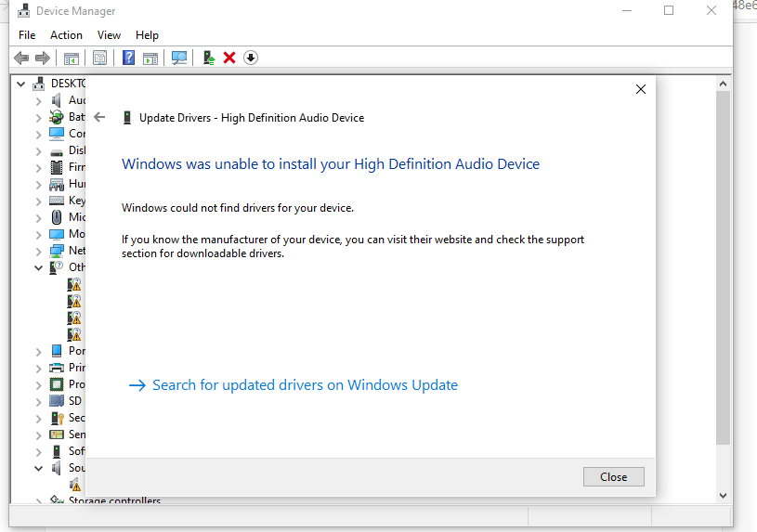Click the Printers category icon

click(57, 368)
